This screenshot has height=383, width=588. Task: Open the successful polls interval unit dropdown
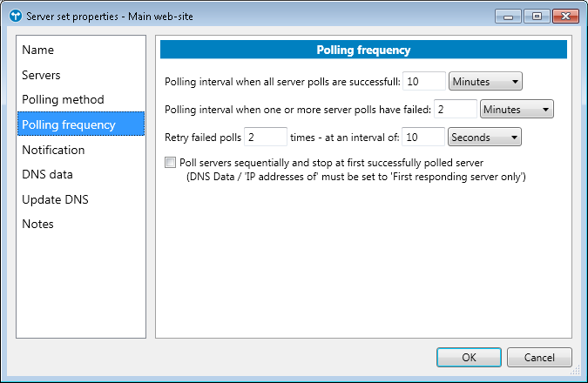coord(484,82)
